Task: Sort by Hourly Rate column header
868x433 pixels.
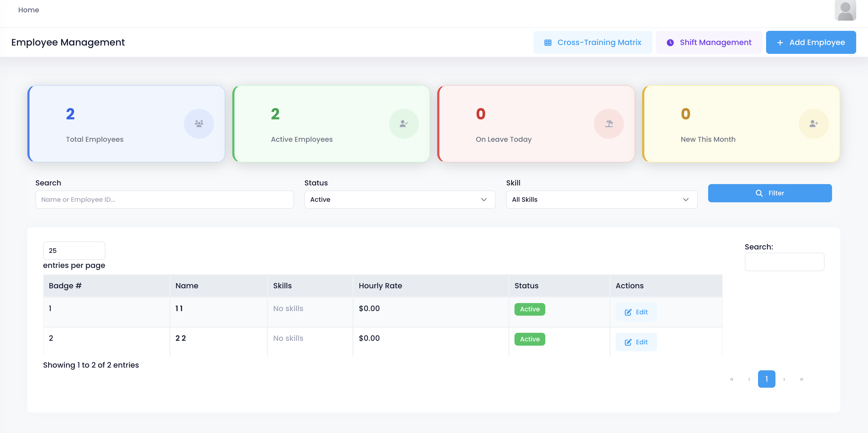Action: (380, 286)
